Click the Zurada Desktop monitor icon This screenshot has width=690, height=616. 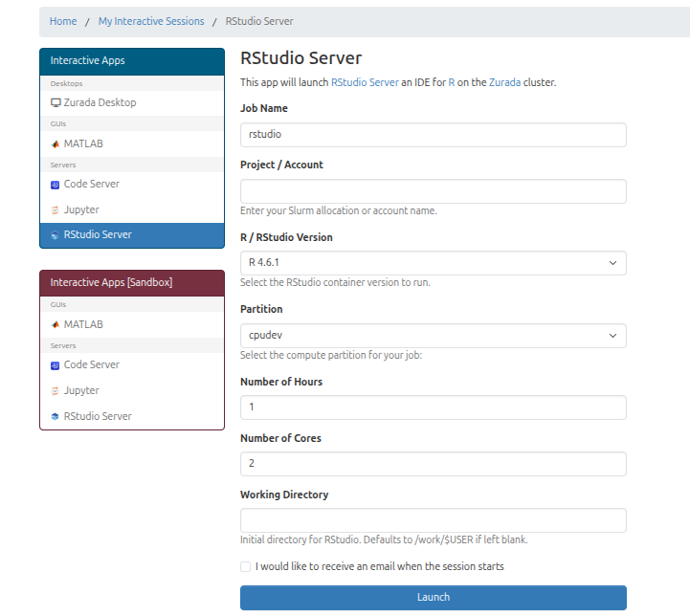[56, 103]
